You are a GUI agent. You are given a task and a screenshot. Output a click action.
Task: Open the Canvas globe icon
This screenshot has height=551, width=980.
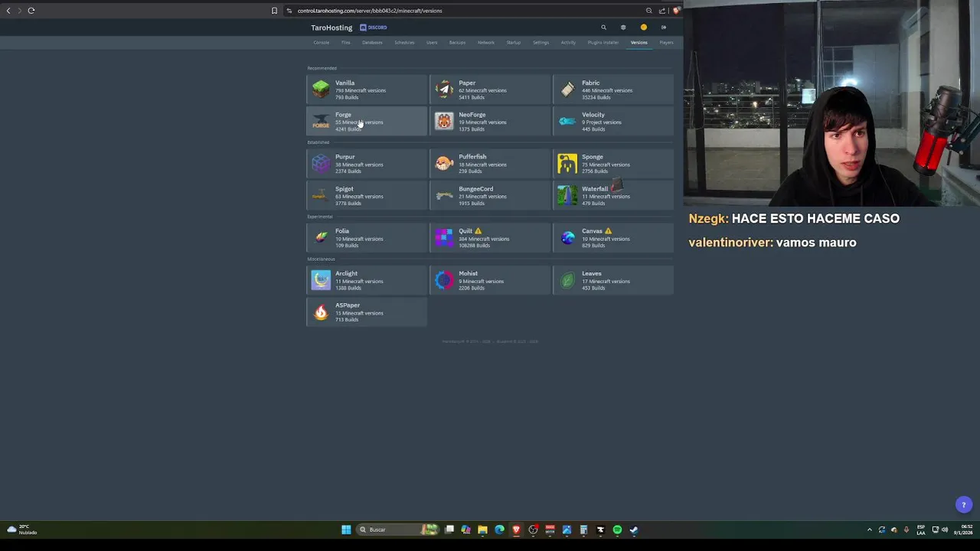pyautogui.click(x=567, y=238)
